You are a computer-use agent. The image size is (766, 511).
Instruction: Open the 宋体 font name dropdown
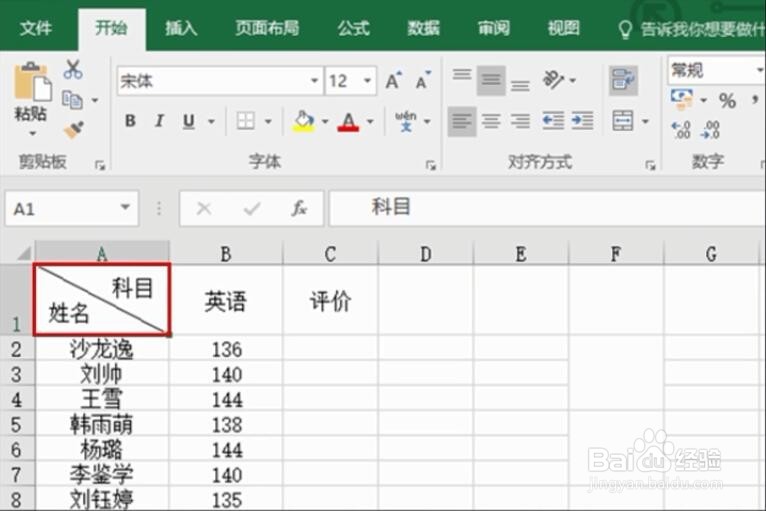[315, 81]
